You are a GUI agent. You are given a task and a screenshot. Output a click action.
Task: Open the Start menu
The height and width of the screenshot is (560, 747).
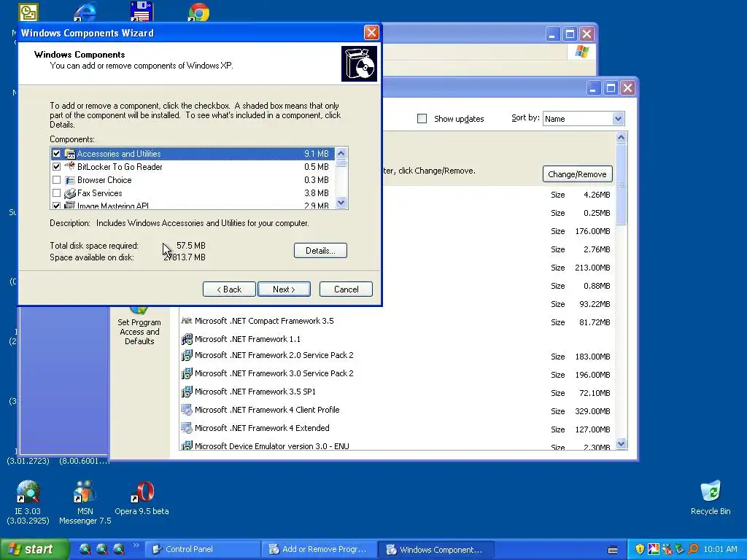click(34, 550)
